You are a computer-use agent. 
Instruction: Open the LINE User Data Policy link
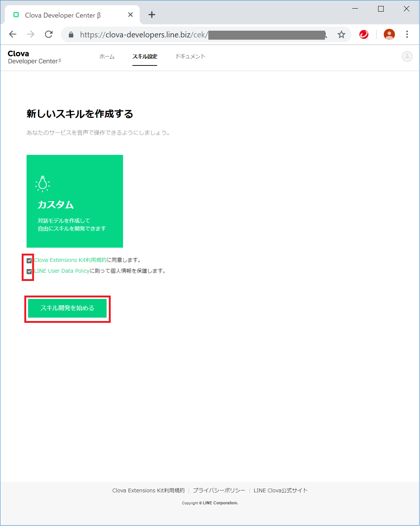62,271
